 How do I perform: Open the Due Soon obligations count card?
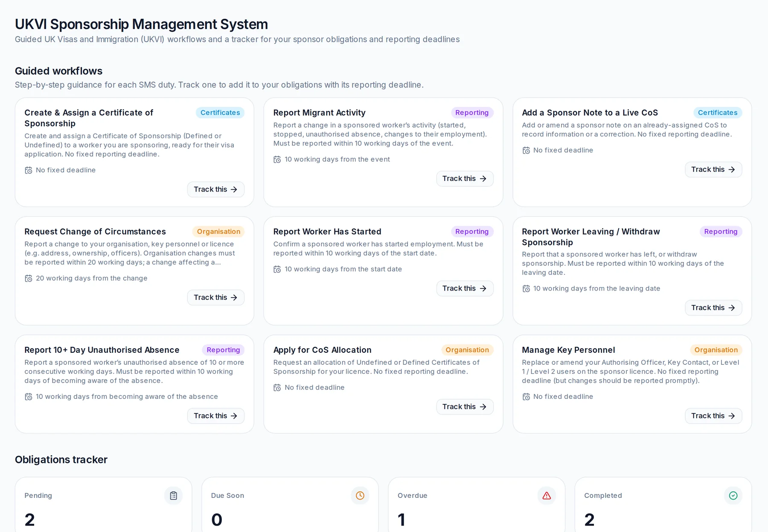point(290,505)
